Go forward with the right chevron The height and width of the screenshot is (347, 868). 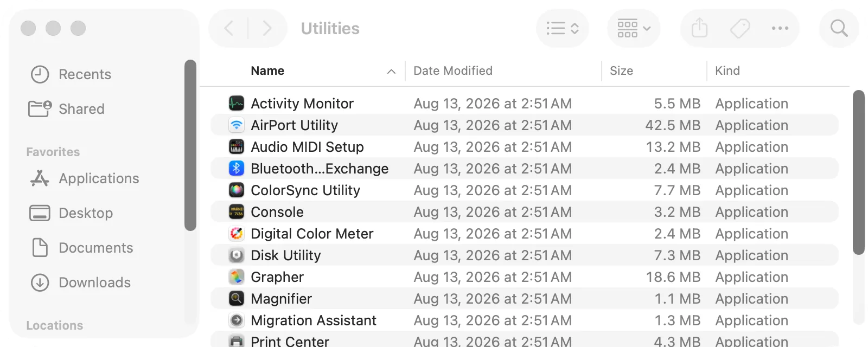(267, 28)
